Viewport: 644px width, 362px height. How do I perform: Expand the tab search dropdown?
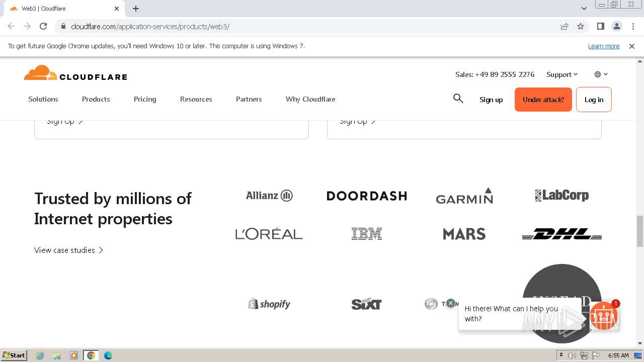click(x=584, y=9)
